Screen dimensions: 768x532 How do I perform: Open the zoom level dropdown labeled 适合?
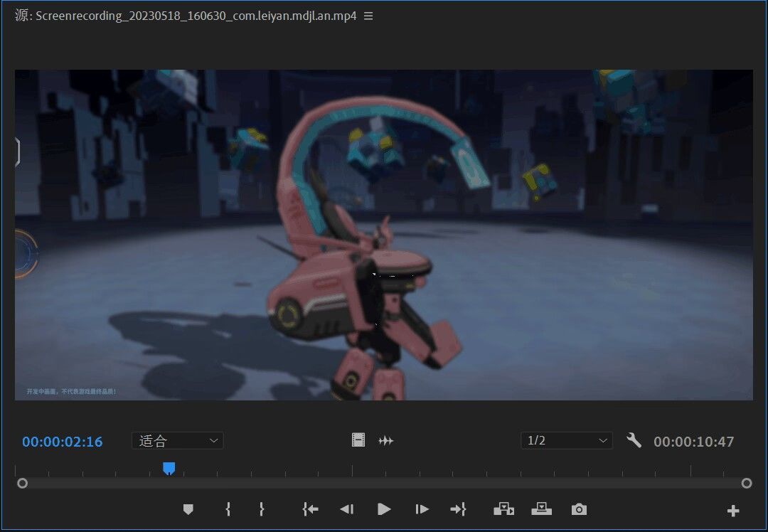[177, 440]
